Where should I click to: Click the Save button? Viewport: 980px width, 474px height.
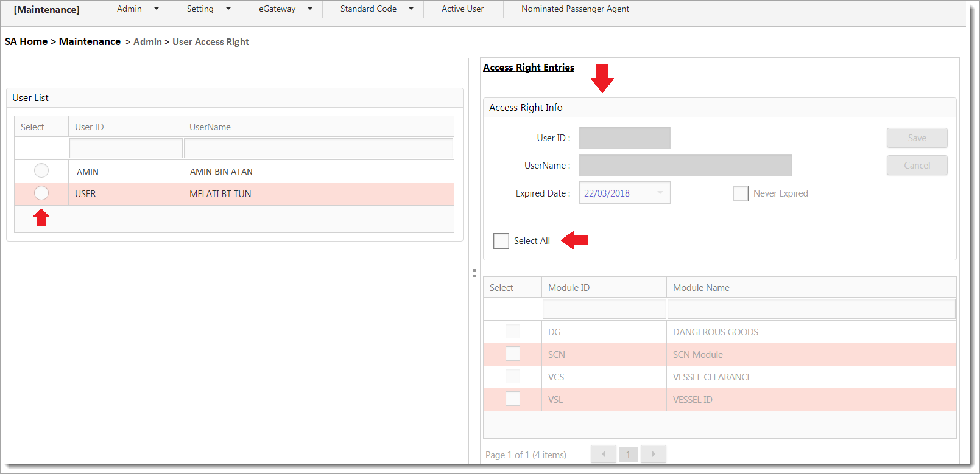tap(917, 138)
